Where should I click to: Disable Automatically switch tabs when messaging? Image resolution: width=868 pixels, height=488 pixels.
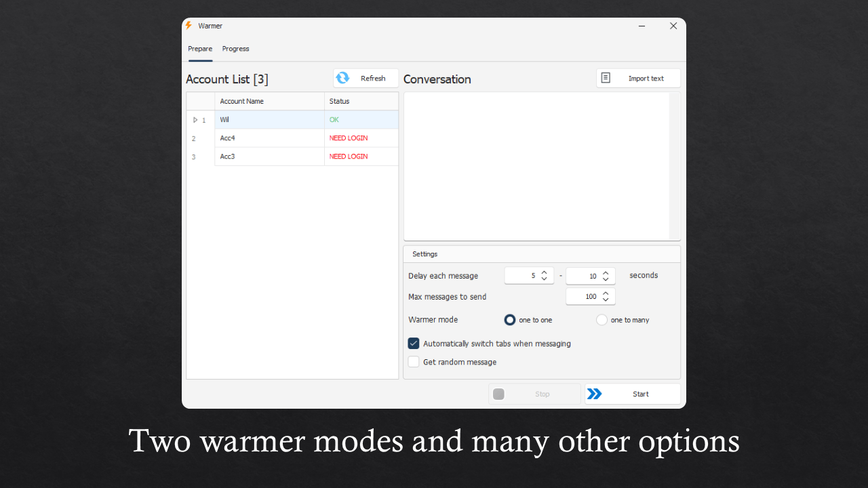[414, 343]
